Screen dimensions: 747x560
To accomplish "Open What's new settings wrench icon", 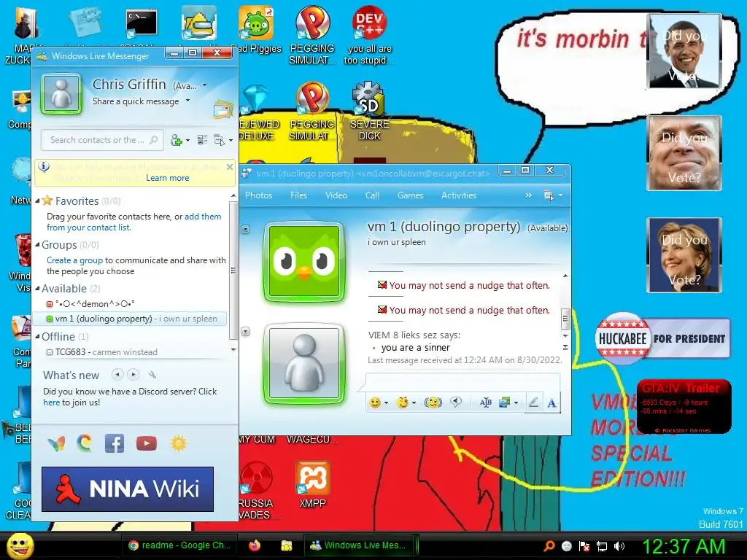I will (152, 376).
